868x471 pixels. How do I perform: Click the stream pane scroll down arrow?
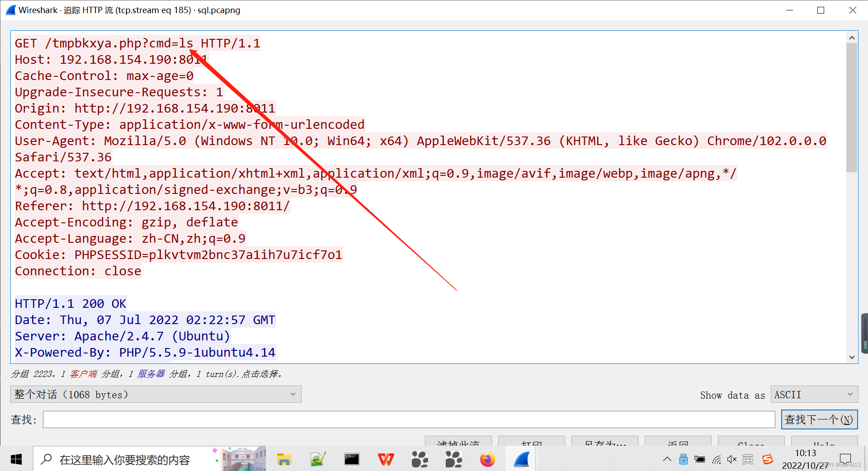[852, 357]
